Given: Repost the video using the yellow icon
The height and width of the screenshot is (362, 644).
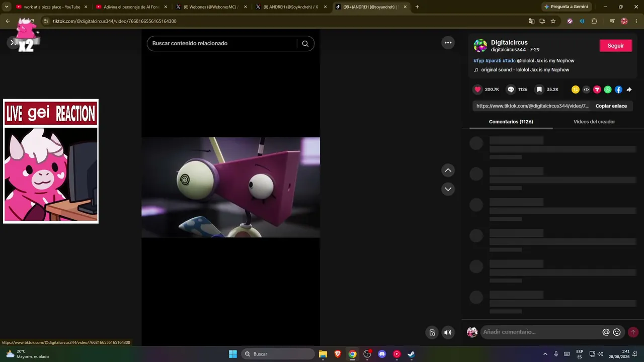Looking at the screenshot, I should 576,89.
